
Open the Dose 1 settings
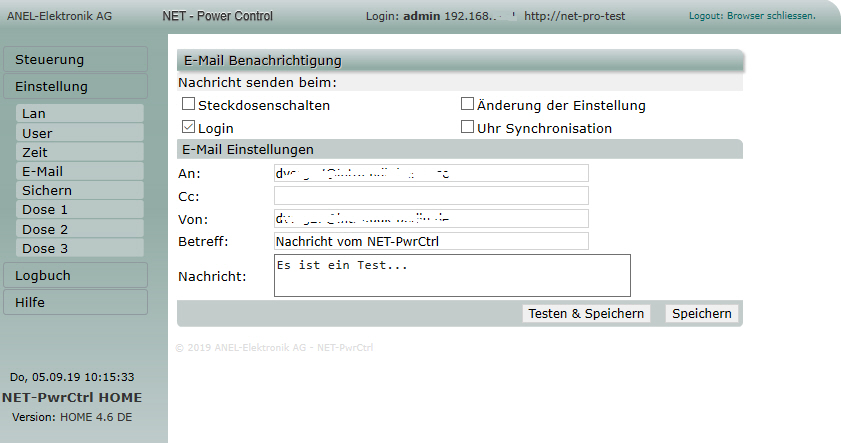[x=80, y=210]
